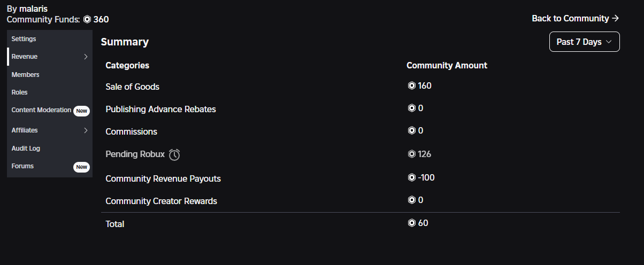Screen dimensions: 644x265
Task: Click the New badge on Content Moderation
Action: tap(81, 111)
